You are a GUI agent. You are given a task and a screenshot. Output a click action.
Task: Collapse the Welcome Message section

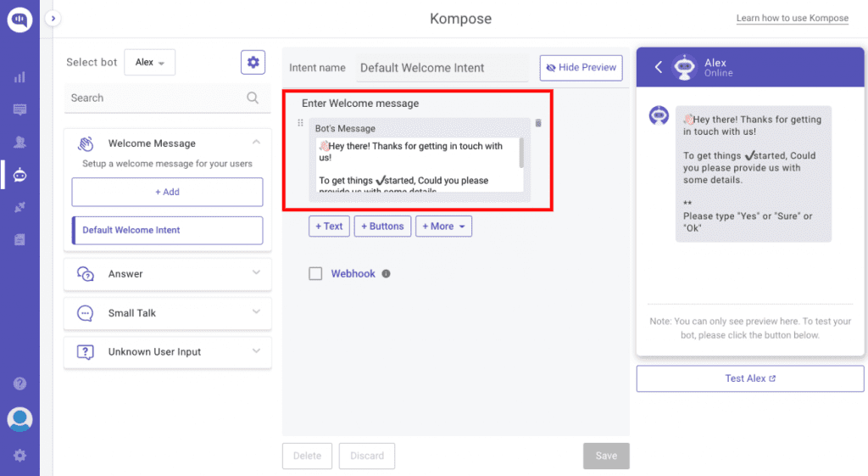tap(256, 143)
